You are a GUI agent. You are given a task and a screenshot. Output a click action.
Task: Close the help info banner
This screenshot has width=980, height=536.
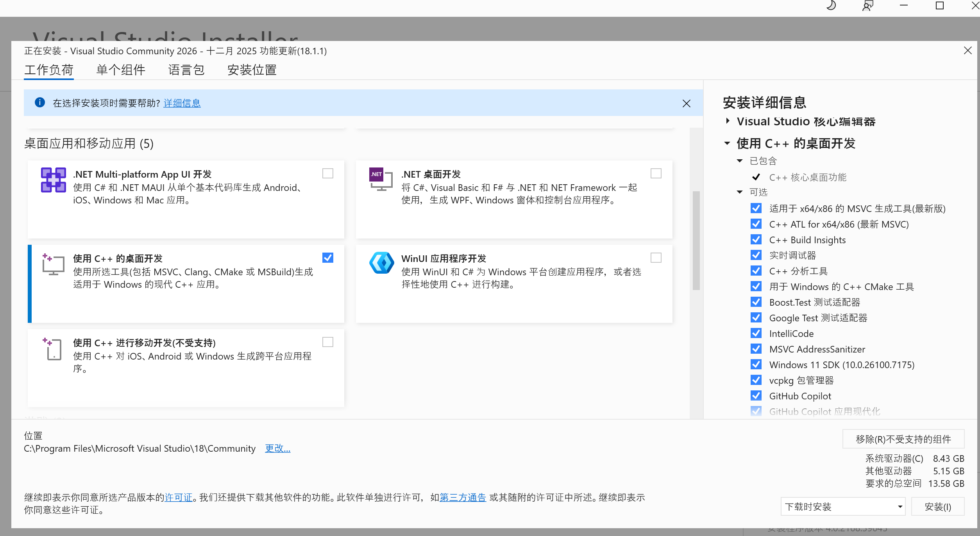pyautogui.click(x=686, y=103)
